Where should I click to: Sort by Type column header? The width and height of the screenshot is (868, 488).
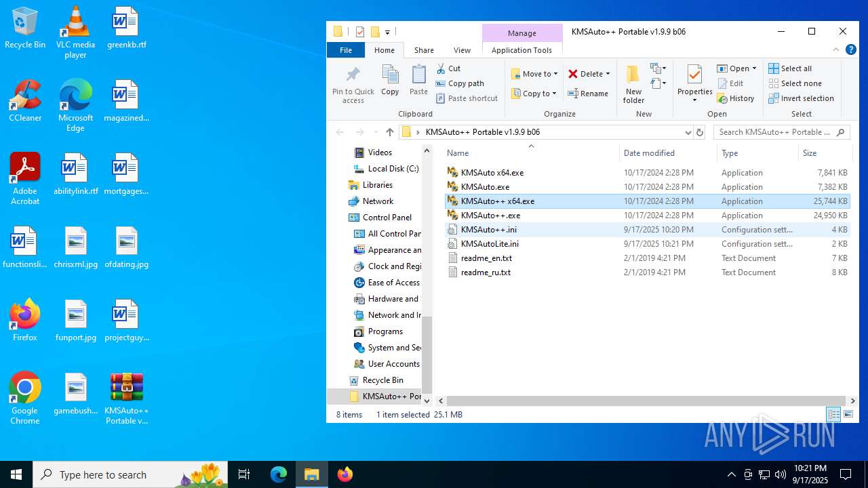tap(757, 153)
